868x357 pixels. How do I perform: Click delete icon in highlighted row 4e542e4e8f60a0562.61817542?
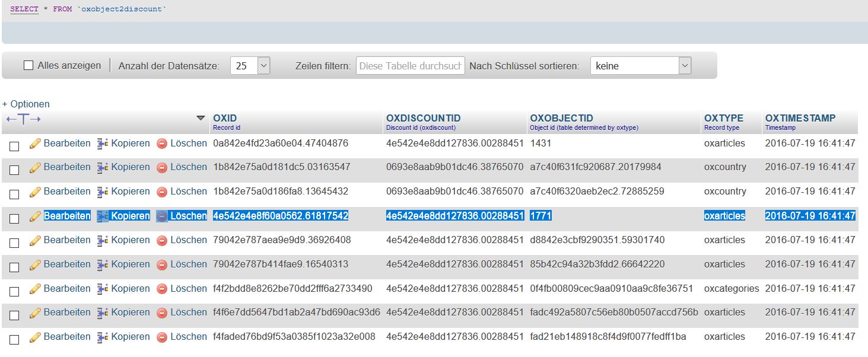point(162,216)
